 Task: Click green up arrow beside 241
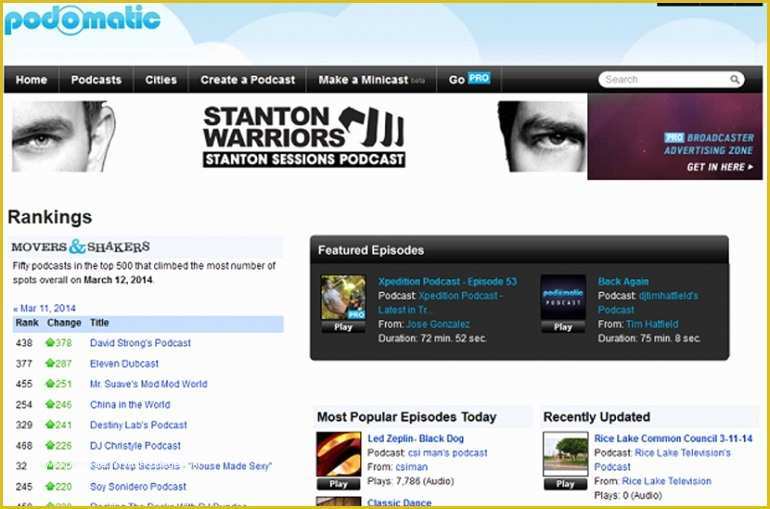point(50,425)
